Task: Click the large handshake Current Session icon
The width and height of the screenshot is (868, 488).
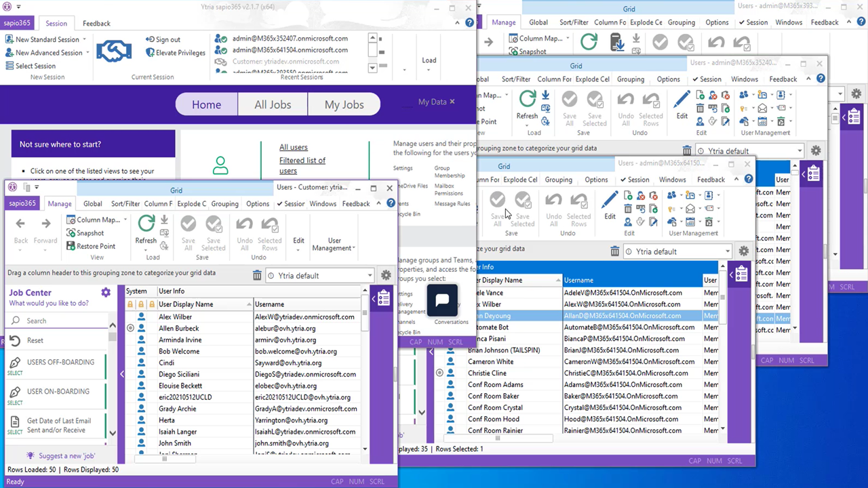Action: [x=114, y=51]
